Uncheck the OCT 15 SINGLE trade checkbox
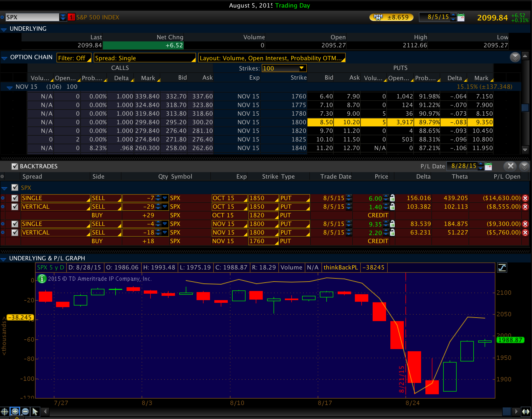 point(15,198)
